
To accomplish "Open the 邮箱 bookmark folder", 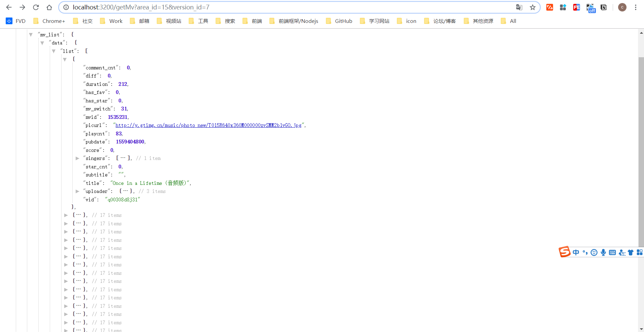I will coord(140,21).
